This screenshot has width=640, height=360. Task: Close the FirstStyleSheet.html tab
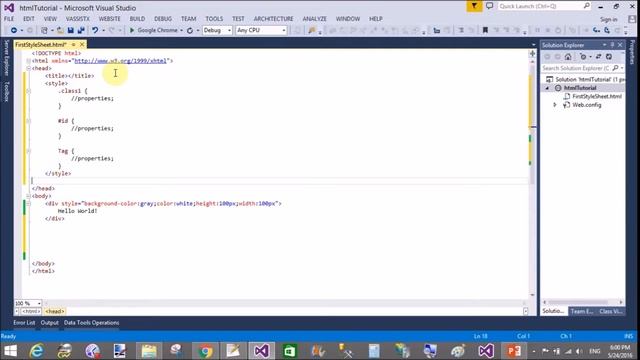(82, 44)
